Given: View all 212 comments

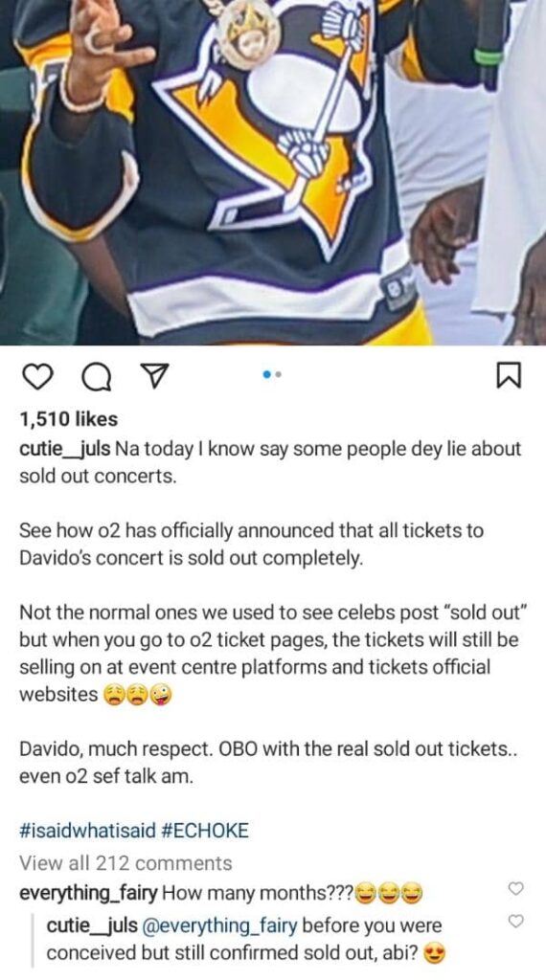Looking at the screenshot, I should point(125,863).
